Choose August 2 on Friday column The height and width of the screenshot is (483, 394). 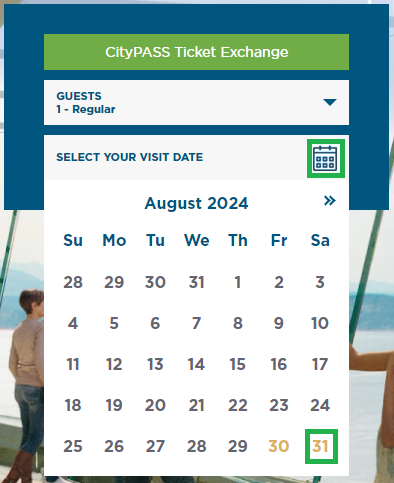pyautogui.click(x=279, y=282)
